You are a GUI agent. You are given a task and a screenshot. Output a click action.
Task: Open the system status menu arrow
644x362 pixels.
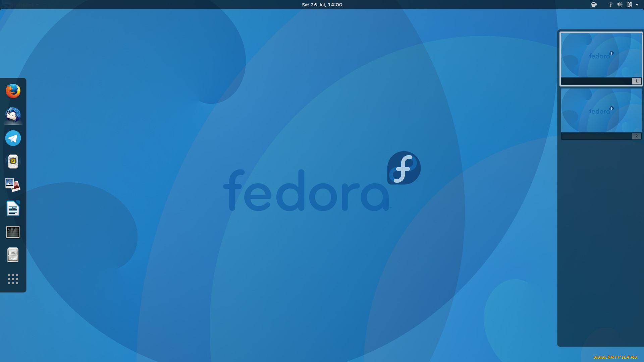(637, 5)
